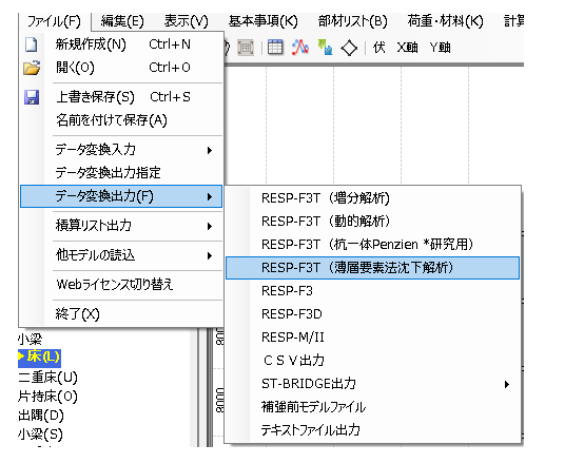Switch to 伏 plan view
The image size is (576, 462).
coord(379,47)
